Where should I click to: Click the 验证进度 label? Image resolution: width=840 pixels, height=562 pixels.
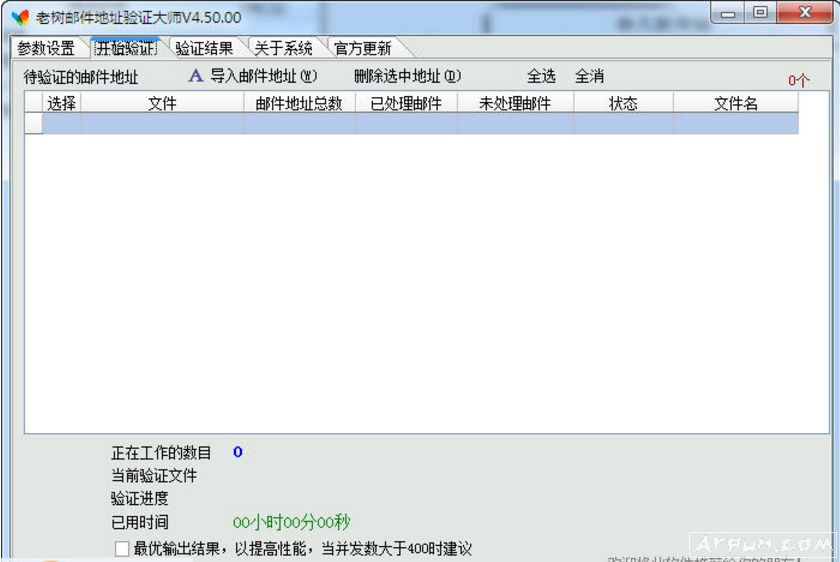pyautogui.click(x=139, y=498)
